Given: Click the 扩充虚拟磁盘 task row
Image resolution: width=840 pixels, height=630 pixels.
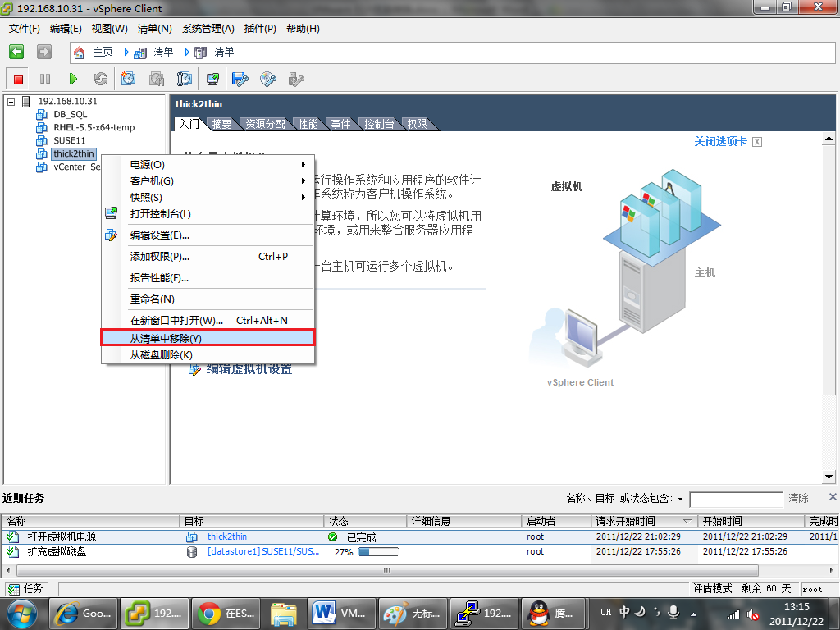Looking at the screenshot, I should point(420,551).
